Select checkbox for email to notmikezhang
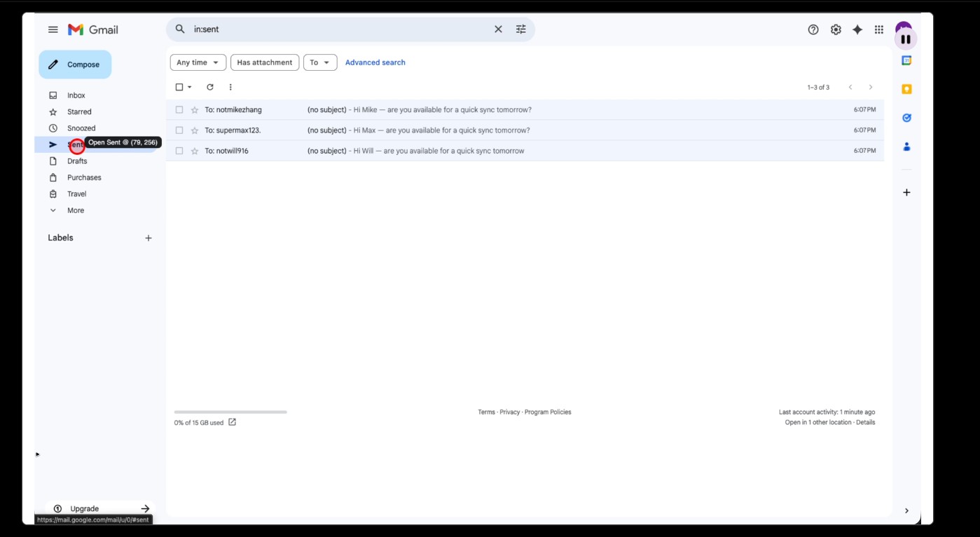980x537 pixels. (179, 110)
